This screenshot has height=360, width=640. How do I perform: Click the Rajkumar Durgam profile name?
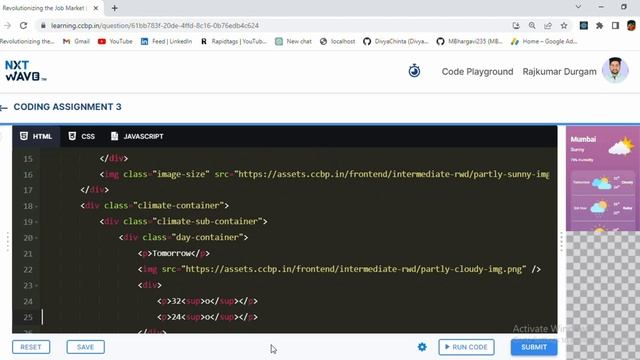coord(559,71)
